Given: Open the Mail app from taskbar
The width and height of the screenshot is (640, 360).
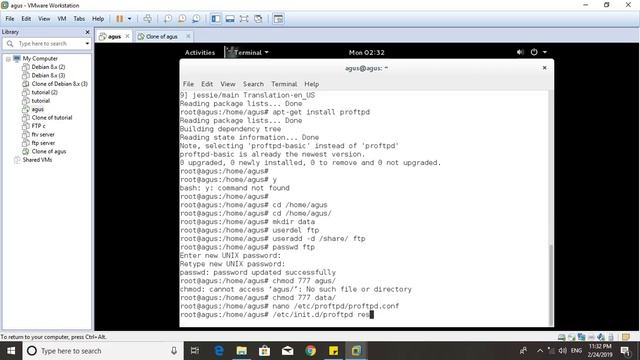Looking at the screenshot, I should (x=287, y=351).
